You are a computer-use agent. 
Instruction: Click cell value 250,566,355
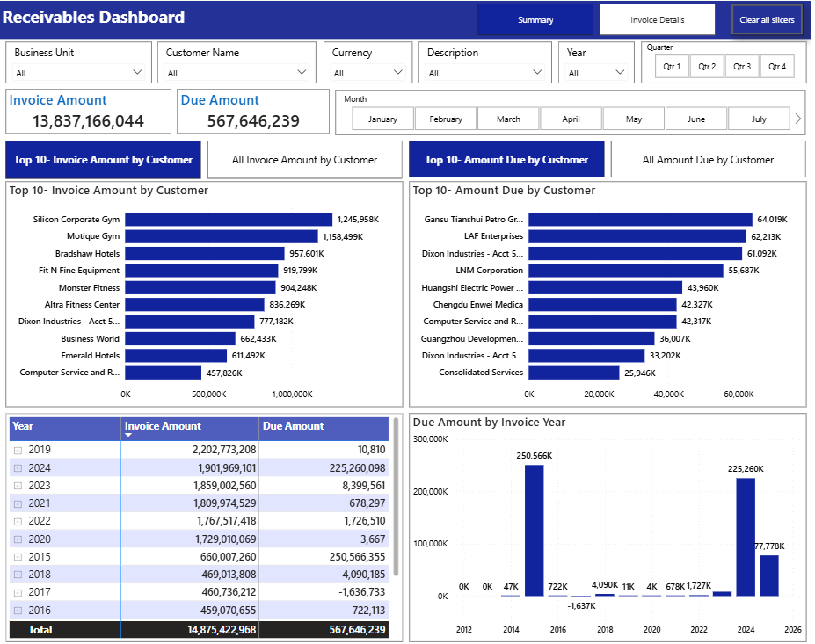click(357, 557)
